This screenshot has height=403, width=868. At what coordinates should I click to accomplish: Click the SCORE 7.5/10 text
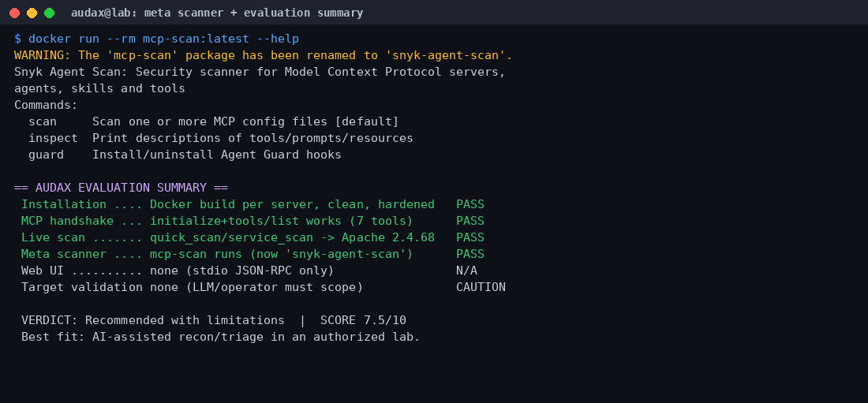pos(363,320)
